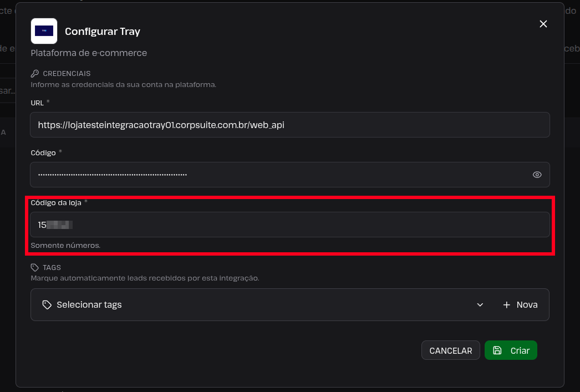Viewport: 580px width, 392px height.
Task: Select the Código da loja input
Action: click(290, 225)
